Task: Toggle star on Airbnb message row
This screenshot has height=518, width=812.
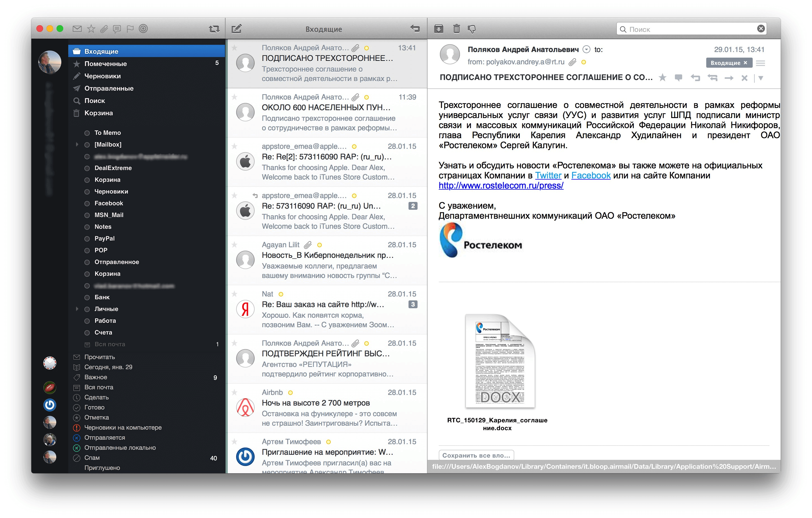Action: (x=234, y=392)
